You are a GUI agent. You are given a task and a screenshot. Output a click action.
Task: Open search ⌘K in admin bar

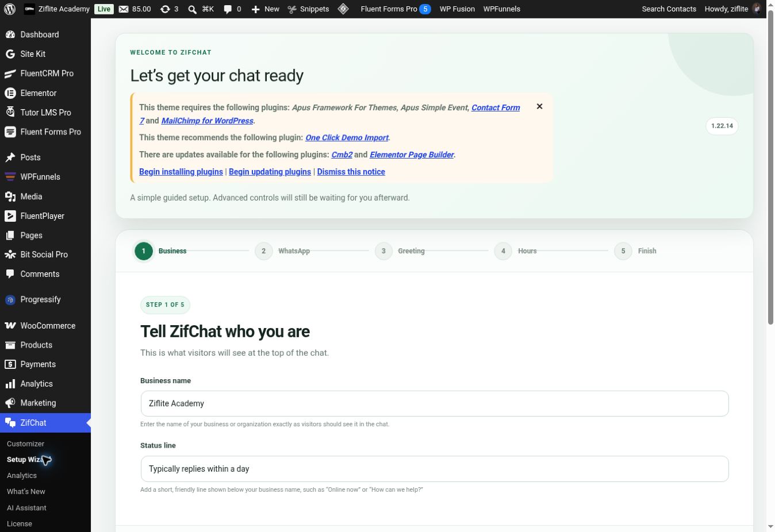[x=201, y=9]
